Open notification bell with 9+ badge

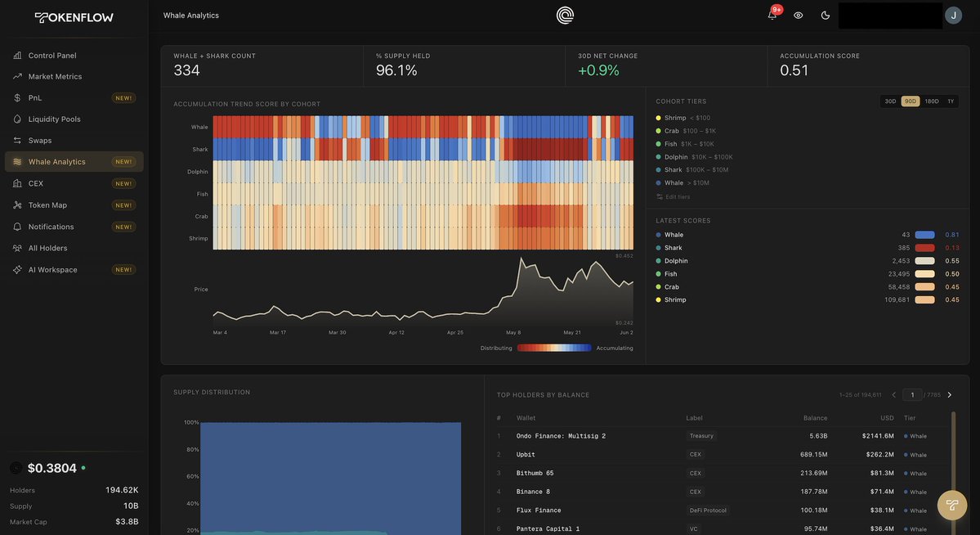(x=772, y=15)
